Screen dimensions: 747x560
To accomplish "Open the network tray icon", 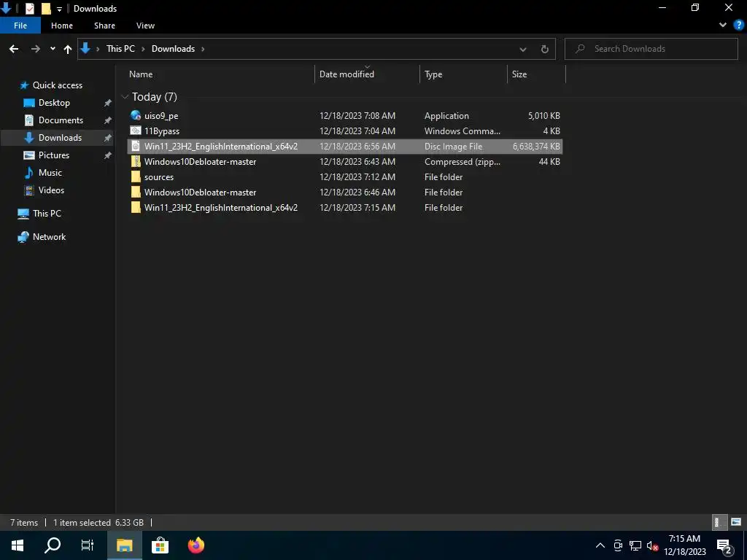I will tap(635, 545).
